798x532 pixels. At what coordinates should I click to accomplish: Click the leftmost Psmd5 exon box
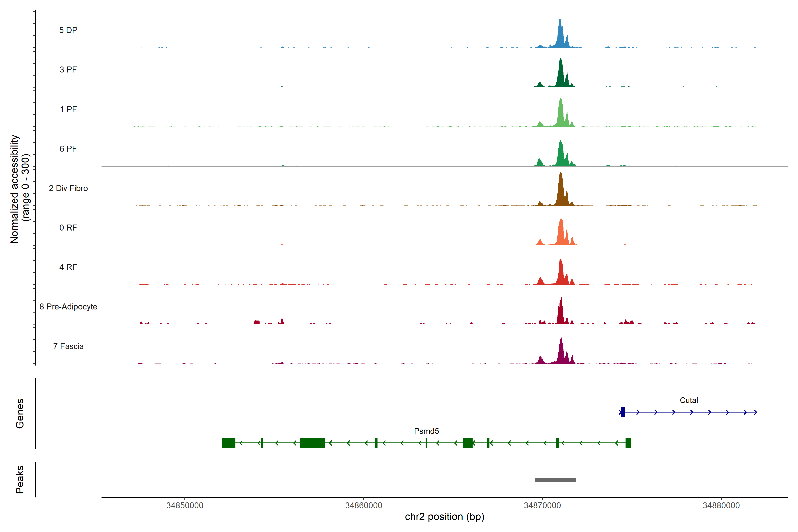click(229, 443)
